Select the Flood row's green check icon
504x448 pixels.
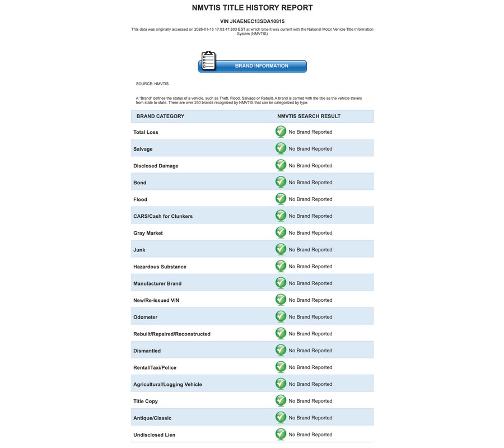point(281,199)
